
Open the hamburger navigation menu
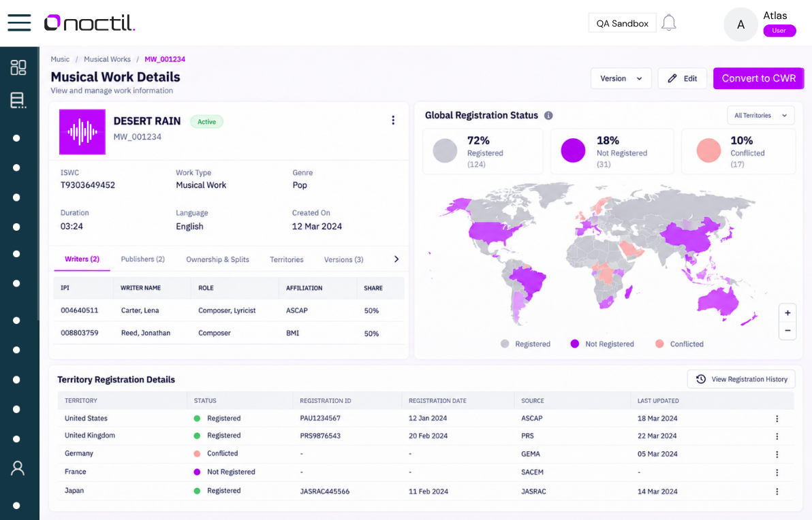[x=19, y=22]
